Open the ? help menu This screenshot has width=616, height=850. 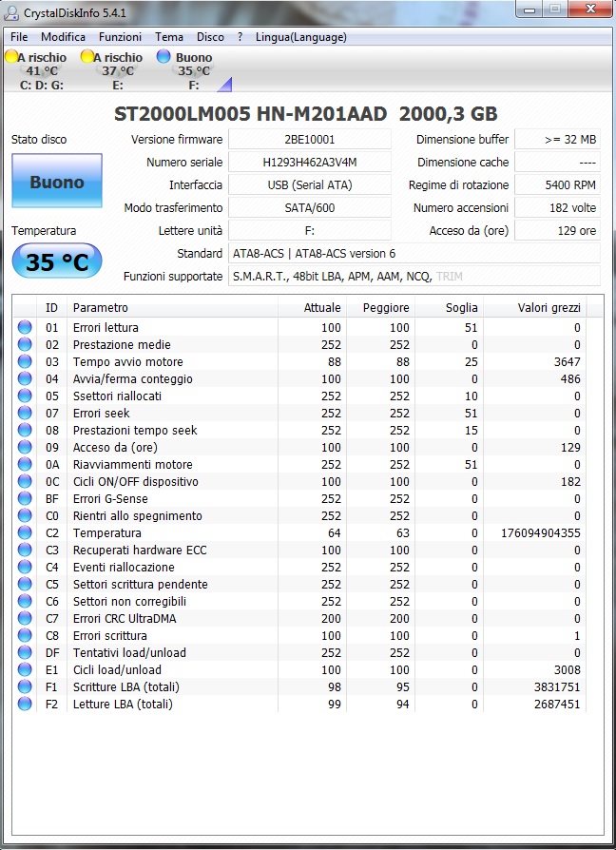pyautogui.click(x=240, y=37)
